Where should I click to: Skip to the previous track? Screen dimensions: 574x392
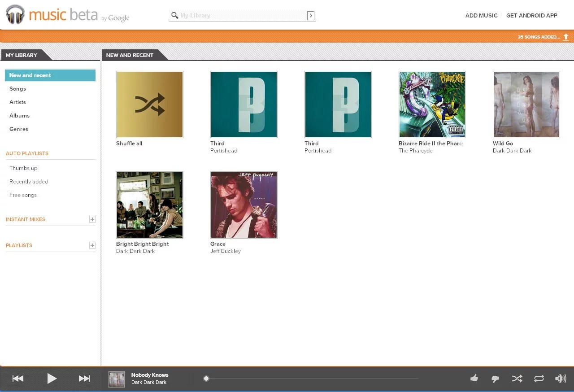(18, 379)
